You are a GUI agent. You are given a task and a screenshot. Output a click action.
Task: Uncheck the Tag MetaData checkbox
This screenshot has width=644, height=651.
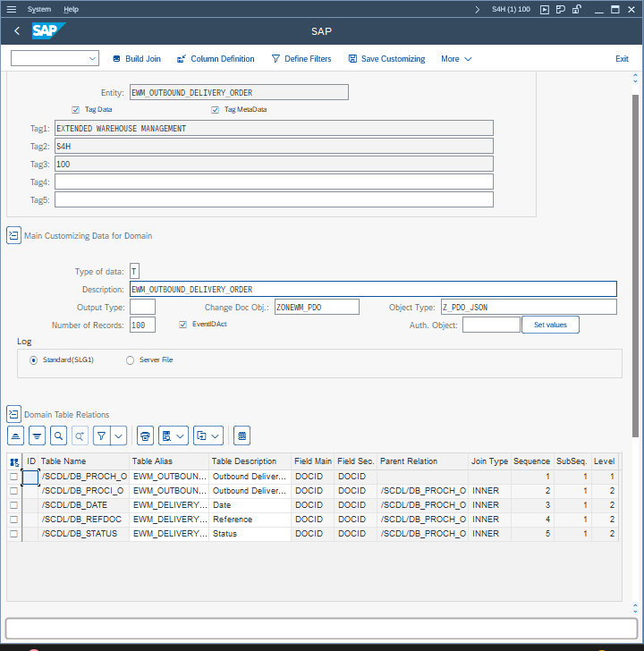(216, 110)
